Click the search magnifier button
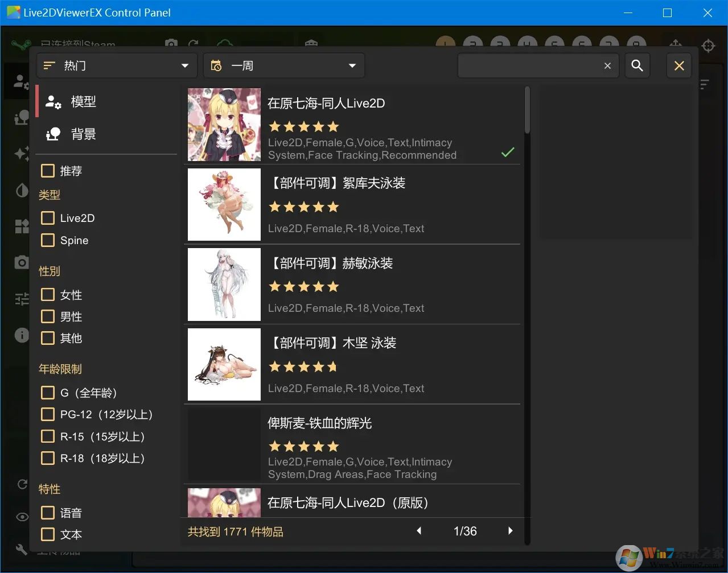 tap(637, 65)
